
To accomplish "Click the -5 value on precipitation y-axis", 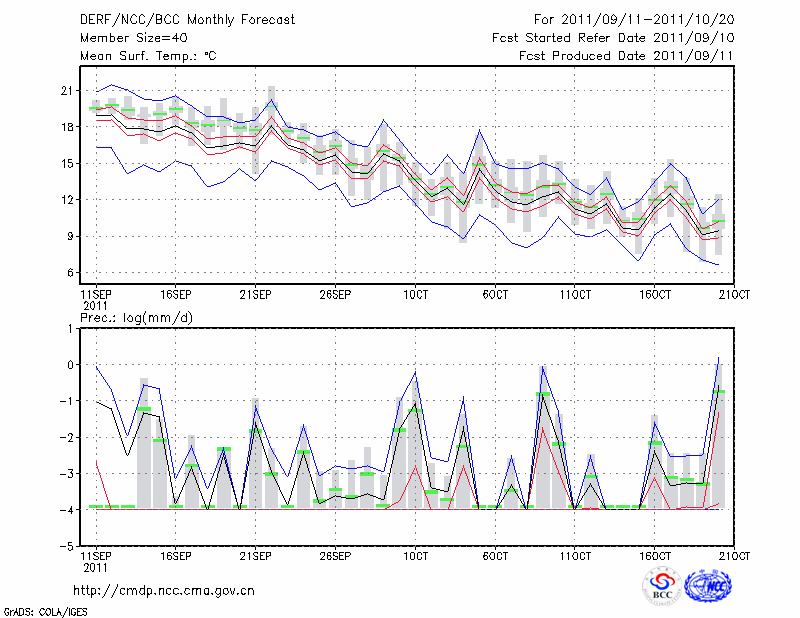I will pos(68,547).
